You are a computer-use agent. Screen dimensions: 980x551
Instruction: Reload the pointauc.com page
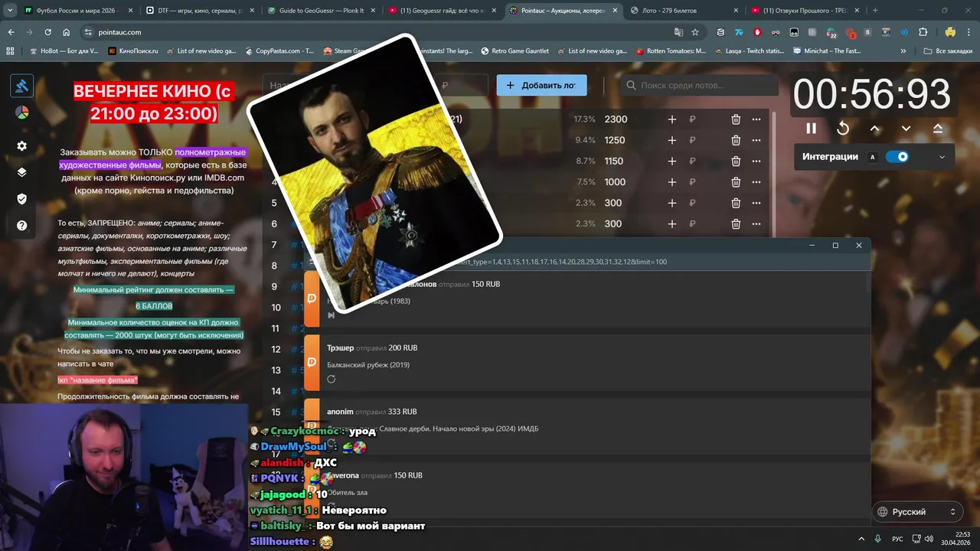click(x=48, y=32)
